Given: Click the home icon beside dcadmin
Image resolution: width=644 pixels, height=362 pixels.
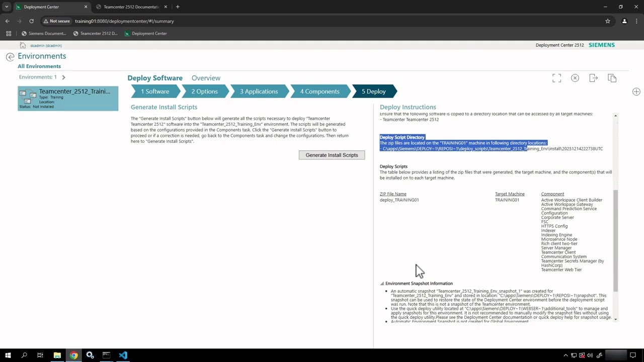Looking at the screenshot, I should coord(23,45).
